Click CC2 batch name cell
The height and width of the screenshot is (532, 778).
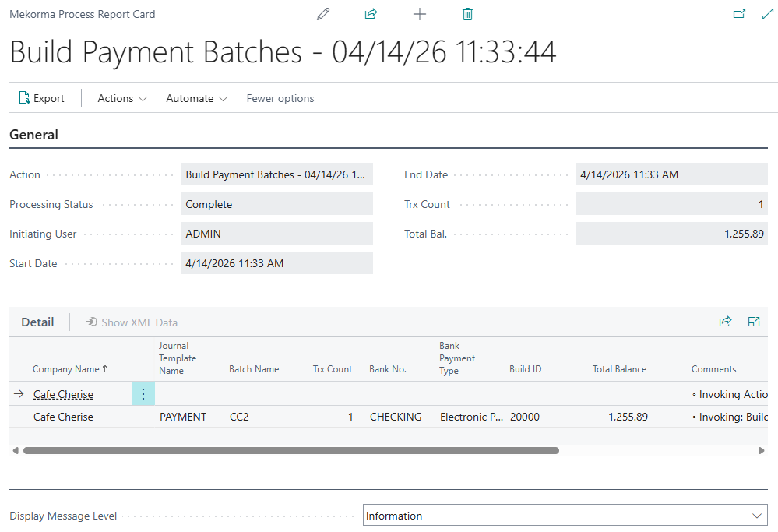[x=239, y=417]
